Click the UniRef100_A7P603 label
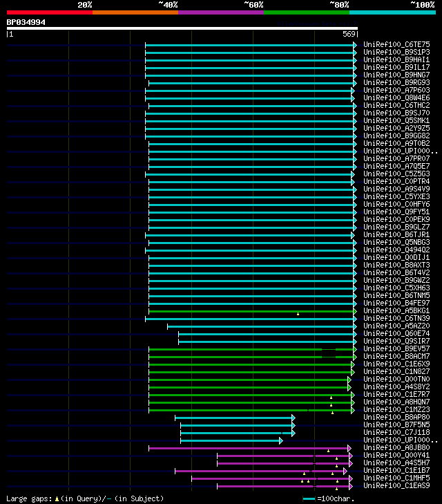The width and height of the screenshot is (442, 504). (396, 90)
